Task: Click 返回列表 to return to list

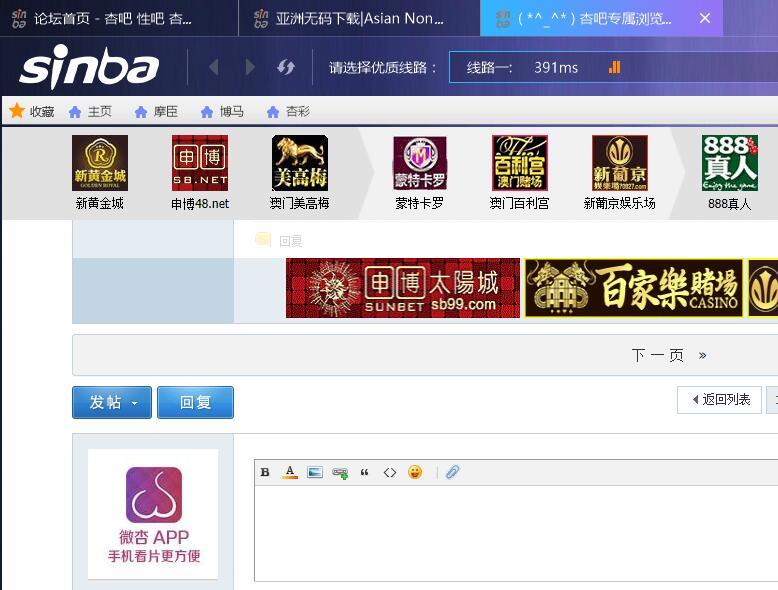Action: click(719, 399)
